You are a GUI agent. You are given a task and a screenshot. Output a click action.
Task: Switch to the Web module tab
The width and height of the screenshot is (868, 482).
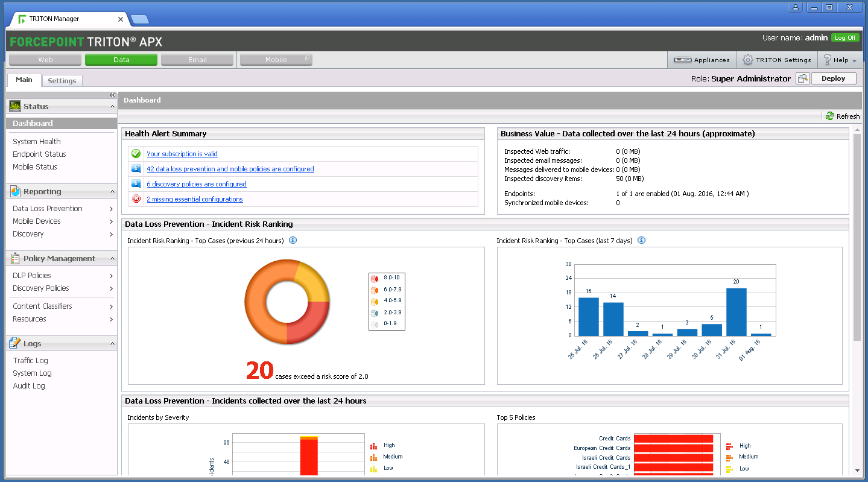click(x=45, y=60)
